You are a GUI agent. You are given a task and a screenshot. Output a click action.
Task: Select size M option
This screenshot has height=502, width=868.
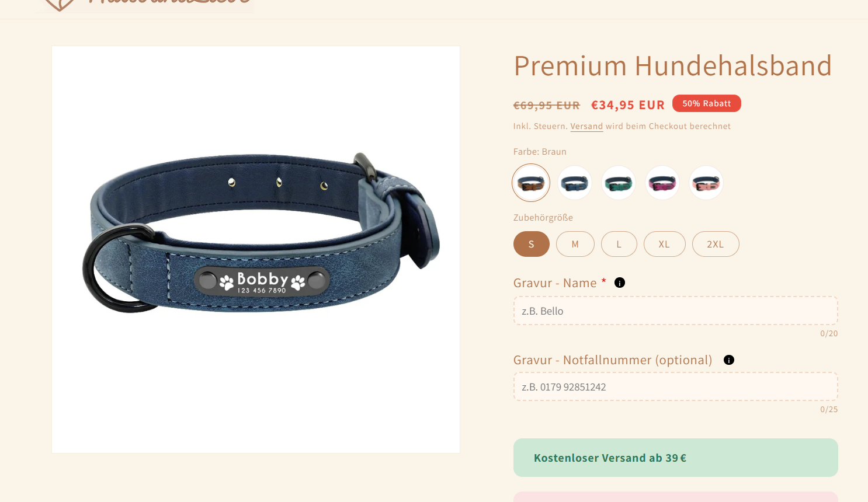pyautogui.click(x=575, y=244)
